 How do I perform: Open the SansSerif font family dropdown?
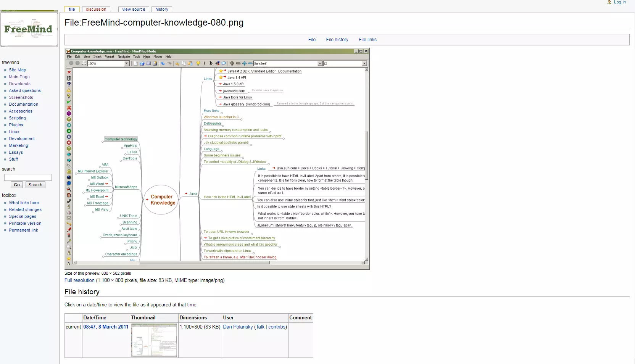pyautogui.click(x=320, y=63)
